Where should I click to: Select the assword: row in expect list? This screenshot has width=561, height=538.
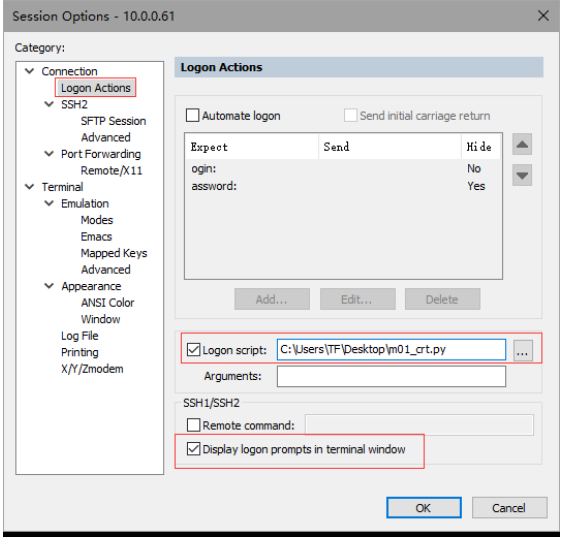pyautogui.click(x=343, y=186)
